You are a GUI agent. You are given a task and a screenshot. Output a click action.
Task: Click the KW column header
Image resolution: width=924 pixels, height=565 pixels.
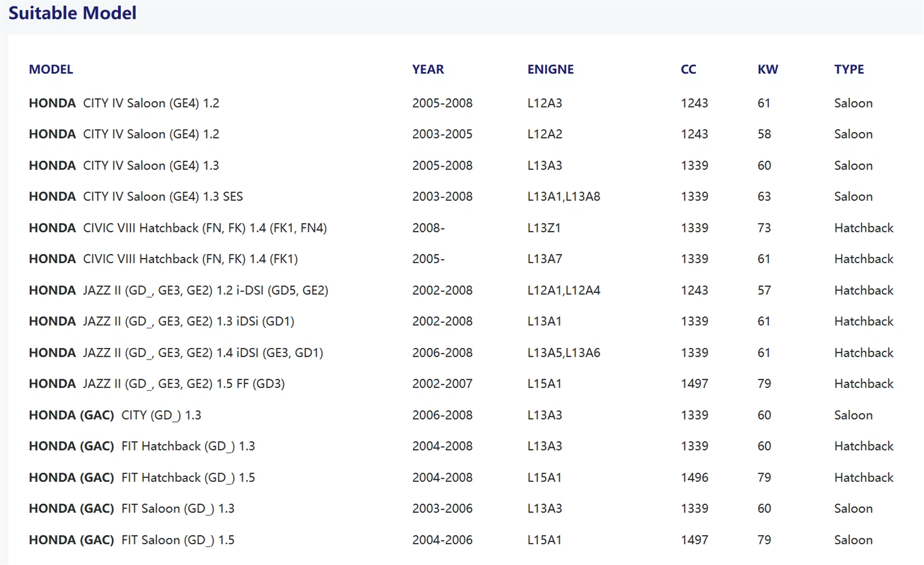click(x=768, y=69)
